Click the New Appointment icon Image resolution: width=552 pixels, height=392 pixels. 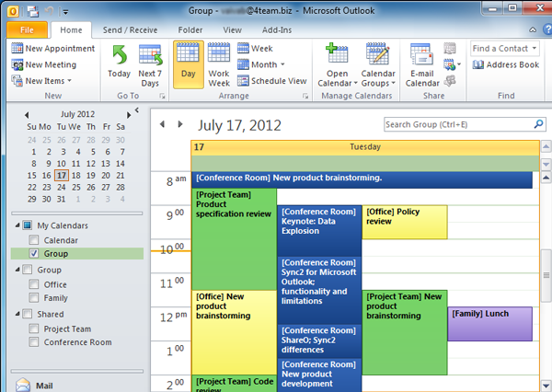coord(17,49)
